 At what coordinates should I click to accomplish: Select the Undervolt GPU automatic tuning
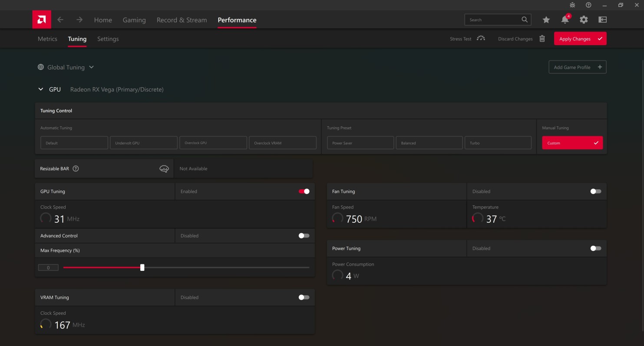coord(143,143)
